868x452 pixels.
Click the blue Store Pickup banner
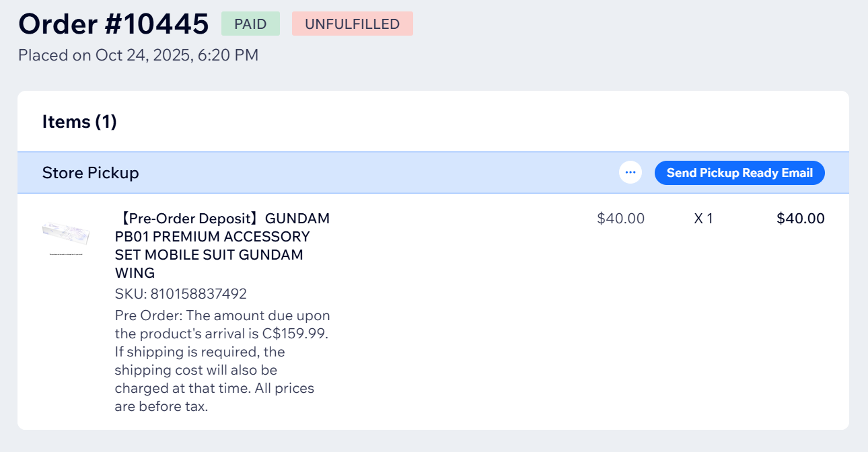point(404,173)
